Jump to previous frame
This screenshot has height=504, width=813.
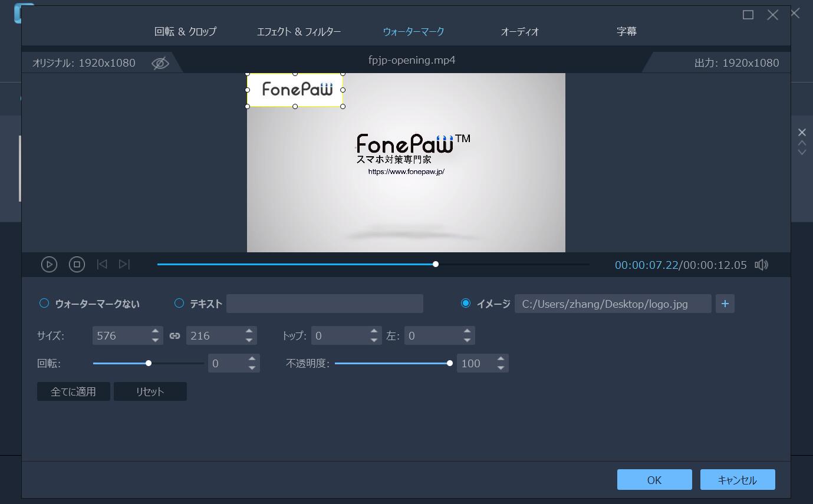102,264
